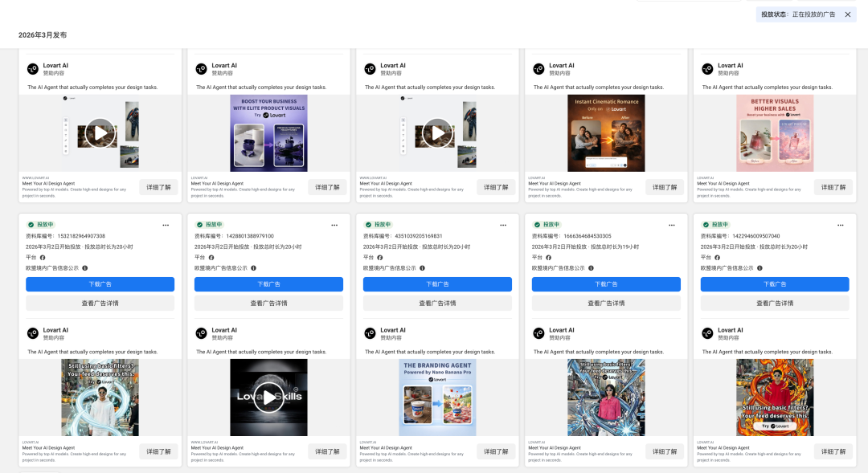Click the 投放中 green status badge on ad 1666364684530305
Image resolution: width=868 pixels, height=473 pixels.
pos(547,225)
